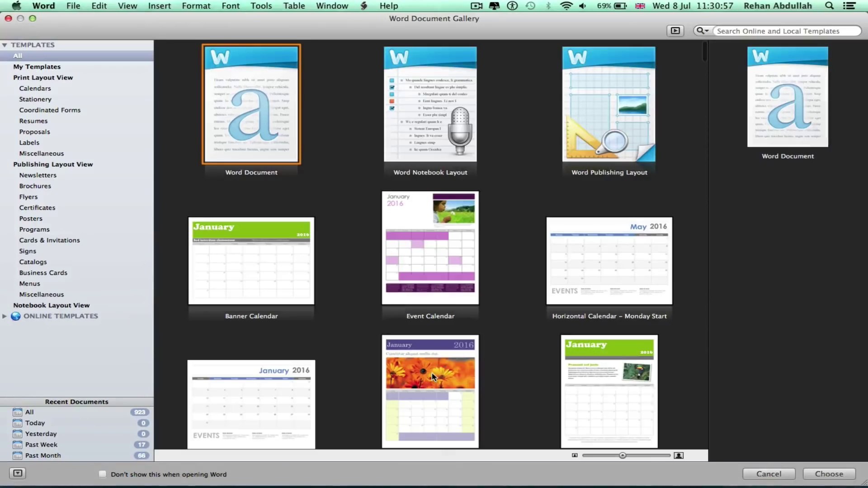The width and height of the screenshot is (868, 488).
Task: Click the small thumbnail size icon
Action: [575, 455]
